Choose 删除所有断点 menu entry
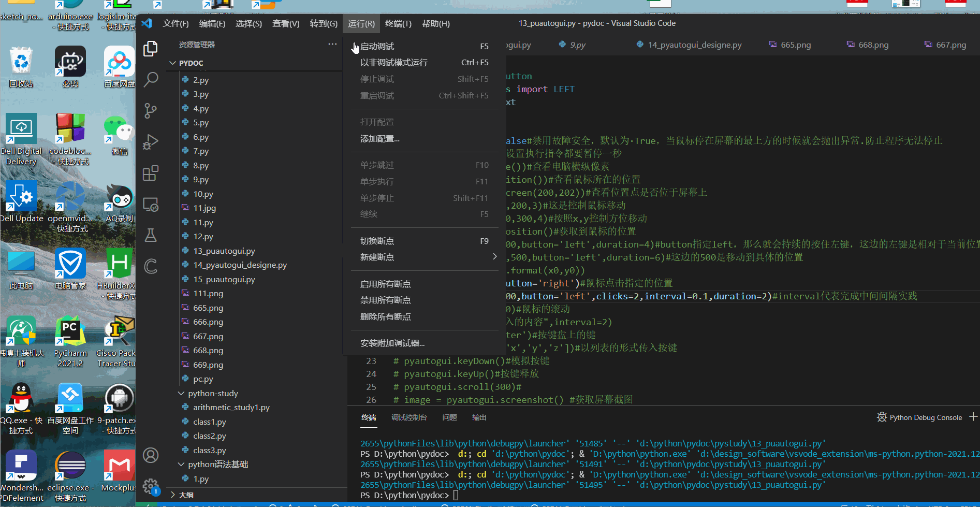This screenshot has height=507, width=980. tap(425, 317)
